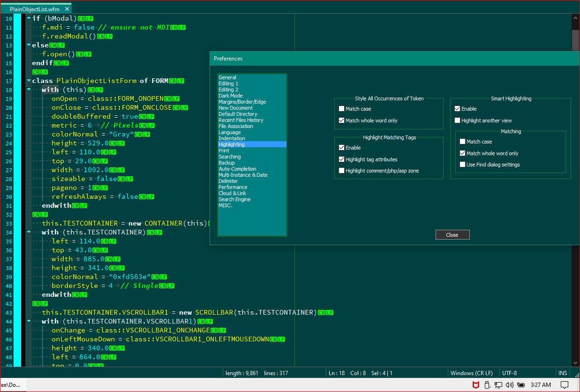Image resolution: width=580 pixels, height=392 pixels.
Task: Select the Highlighting category
Action: pos(252,144)
